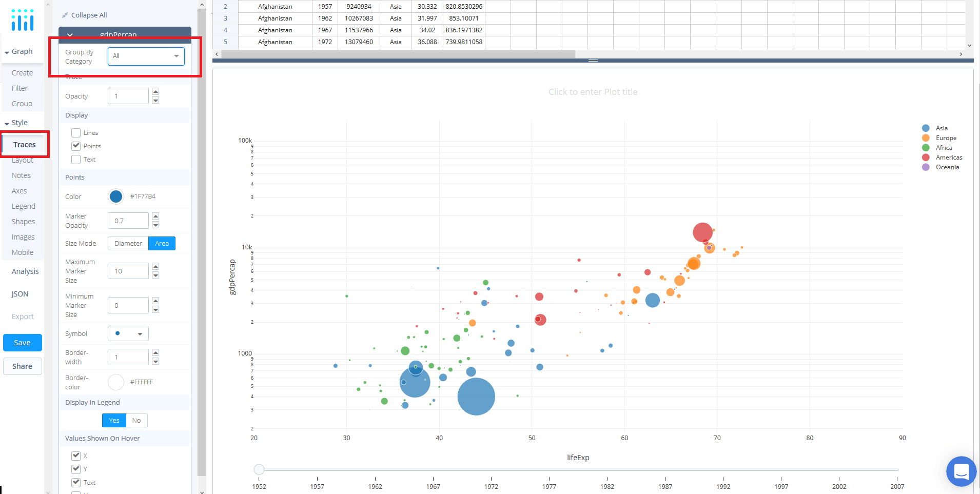Open the Filter menu item

coord(19,88)
